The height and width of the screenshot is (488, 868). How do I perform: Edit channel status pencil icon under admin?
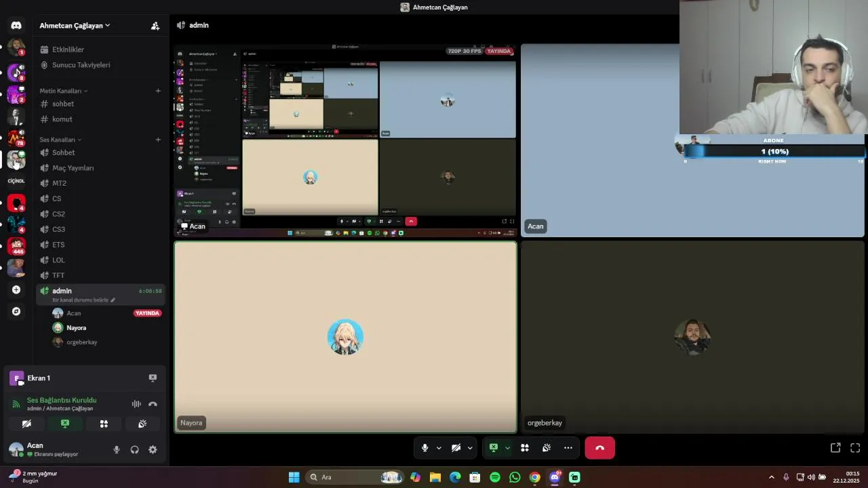113,300
